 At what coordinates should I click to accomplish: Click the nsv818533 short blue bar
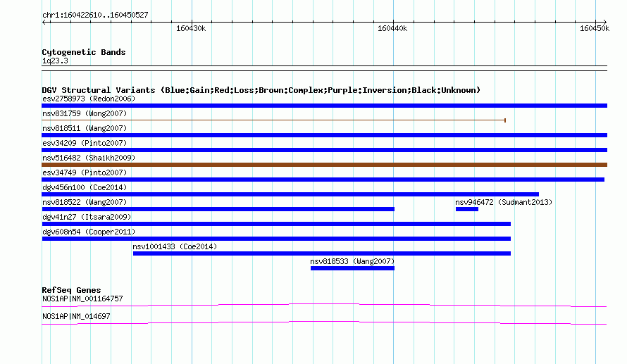(x=352, y=268)
